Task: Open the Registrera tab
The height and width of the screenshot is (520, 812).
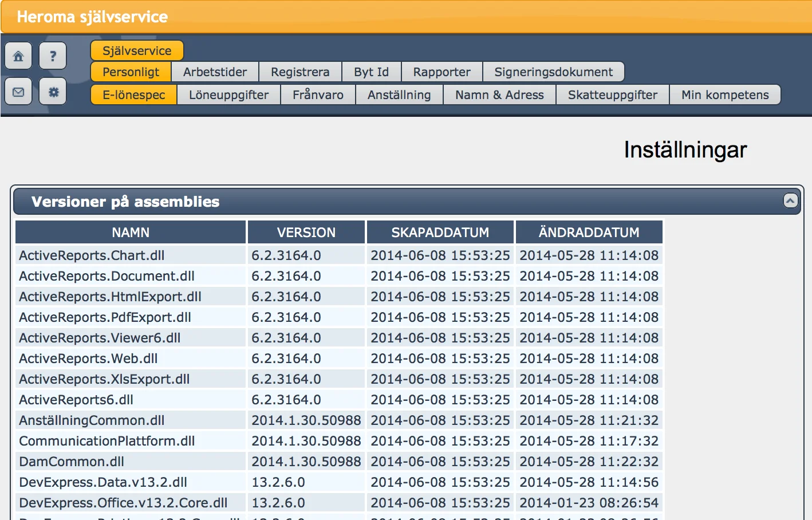Action: pos(300,72)
